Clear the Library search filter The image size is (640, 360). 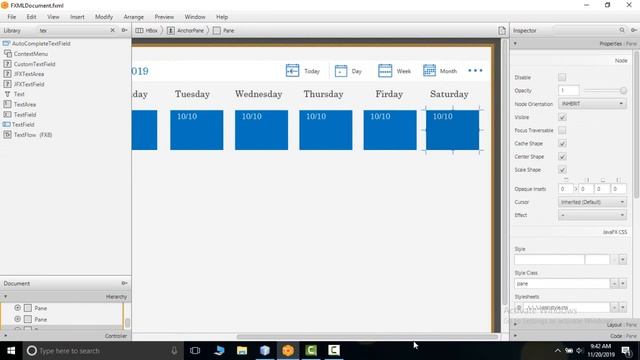[113, 30]
